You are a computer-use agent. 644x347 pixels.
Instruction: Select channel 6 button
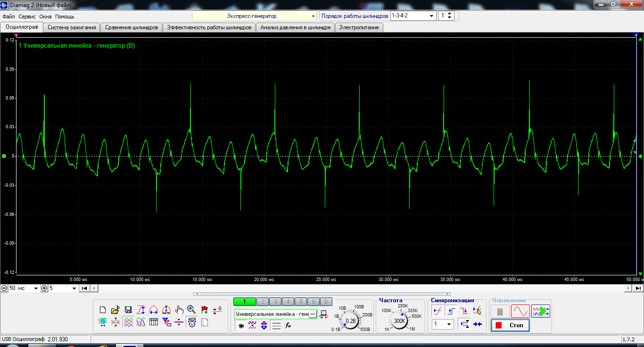(x=314, y=302)
